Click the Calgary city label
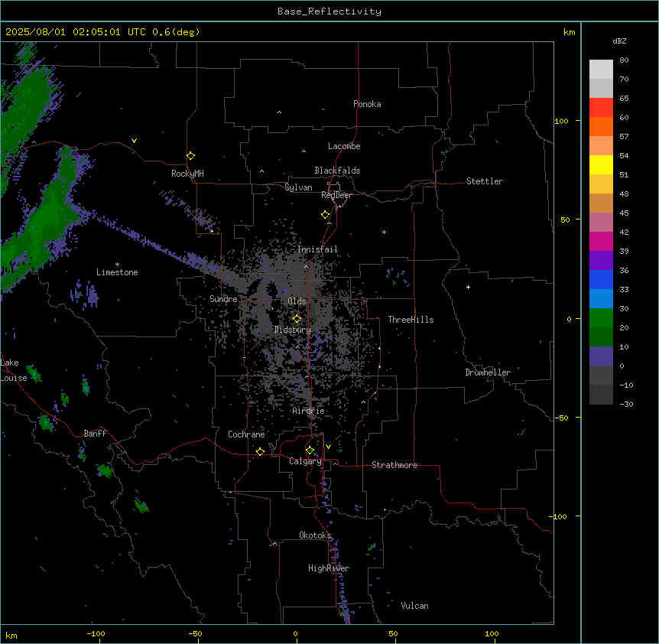This screenshot has width=659, height=644. (x=306, y=461)
